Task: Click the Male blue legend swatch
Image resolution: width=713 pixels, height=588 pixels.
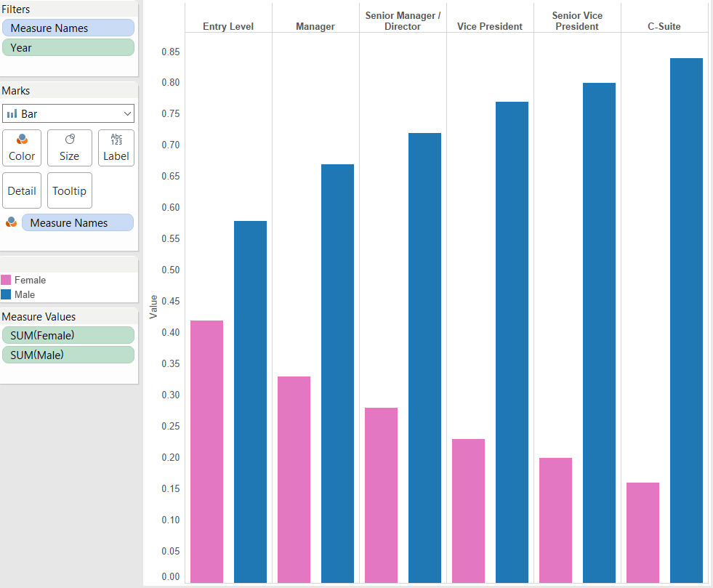Action: pos(6,294)
